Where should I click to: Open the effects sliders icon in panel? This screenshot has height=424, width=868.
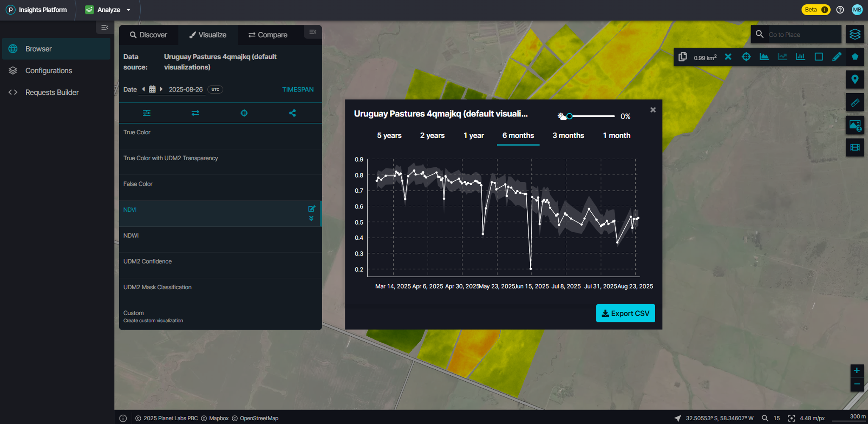coord(147,113)
